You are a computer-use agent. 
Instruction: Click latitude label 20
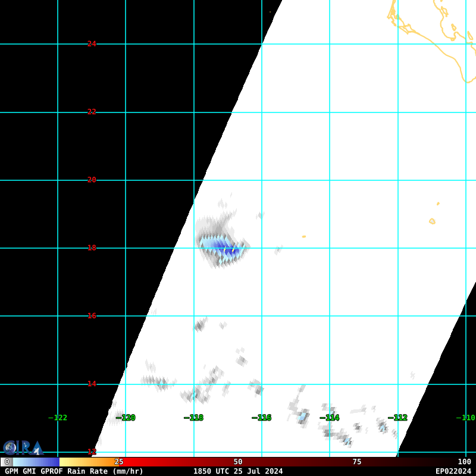click(x=92, y=180)
